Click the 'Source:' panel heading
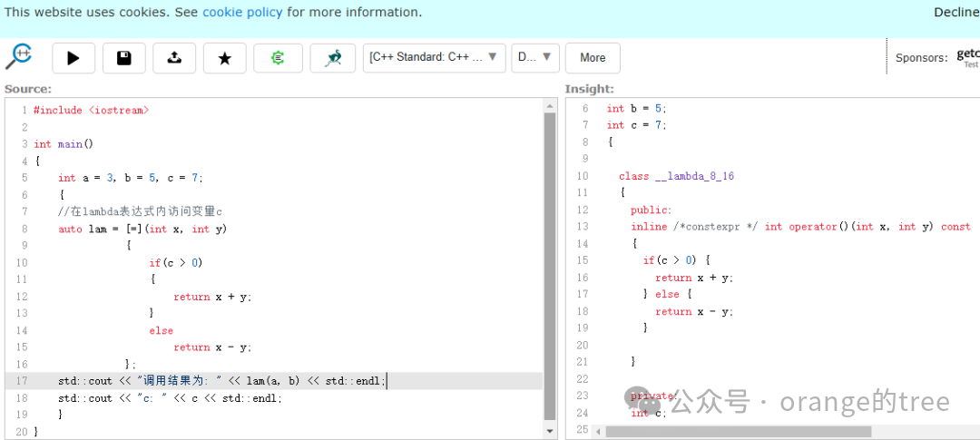 28,90
